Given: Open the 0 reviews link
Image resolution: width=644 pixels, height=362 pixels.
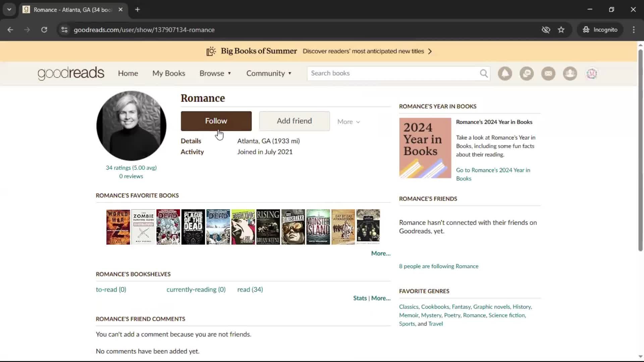Looking at the screenshot, I should [x=131, y=176].
